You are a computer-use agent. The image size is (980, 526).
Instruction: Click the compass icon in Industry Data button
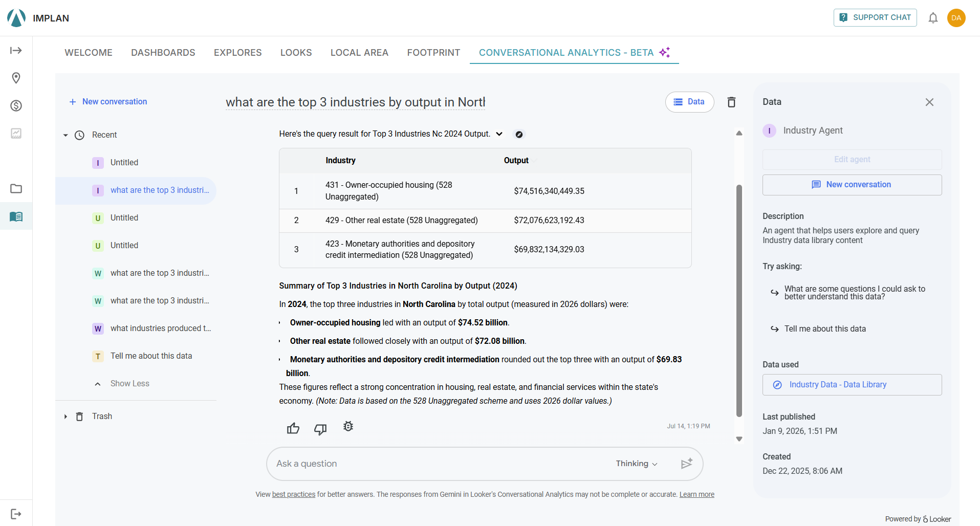(x=777, y=385)
